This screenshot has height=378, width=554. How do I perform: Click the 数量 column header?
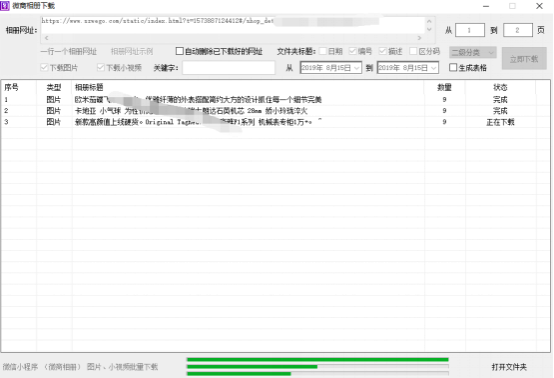pyautogui.click(x=444, y=87)
